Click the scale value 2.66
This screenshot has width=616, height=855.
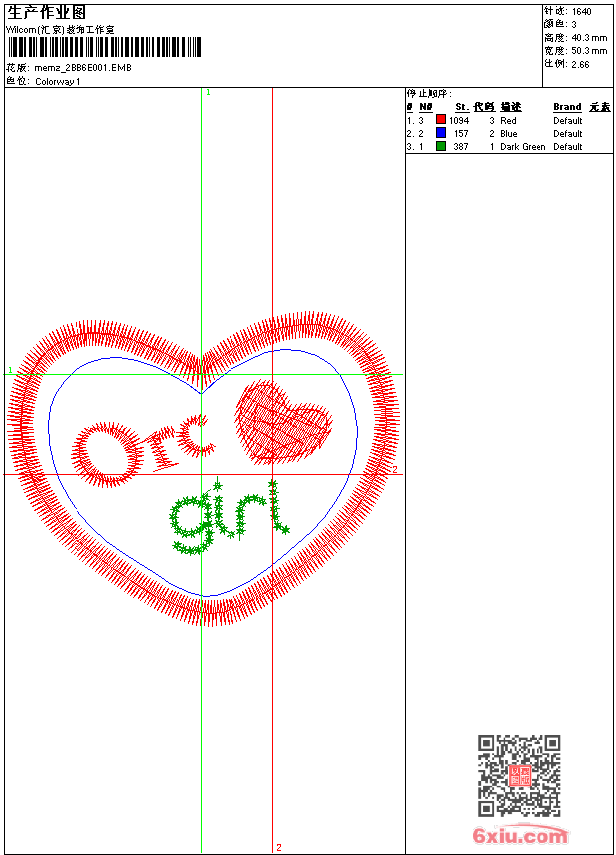[x=580, y=64]
